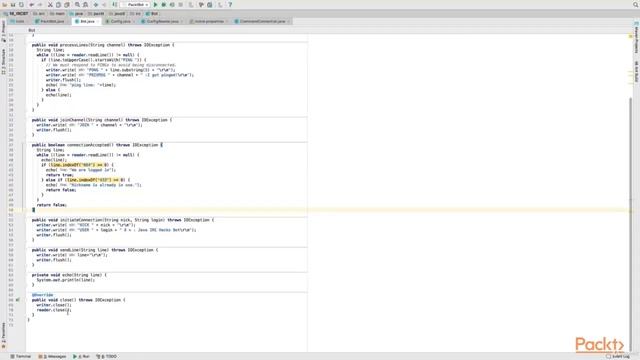Click the code analysis indicator above scrollbar
640x360 pixels.
click(631, 36)
